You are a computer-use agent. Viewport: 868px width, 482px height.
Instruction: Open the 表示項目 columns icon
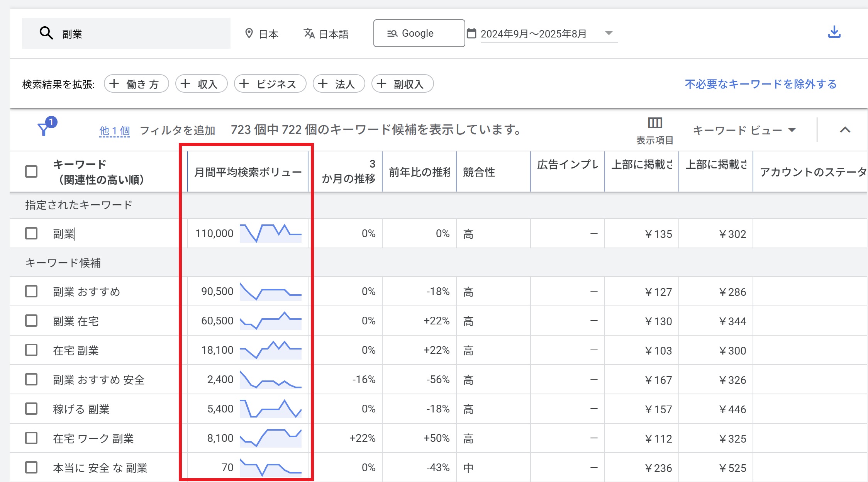[x=655, y=123]
